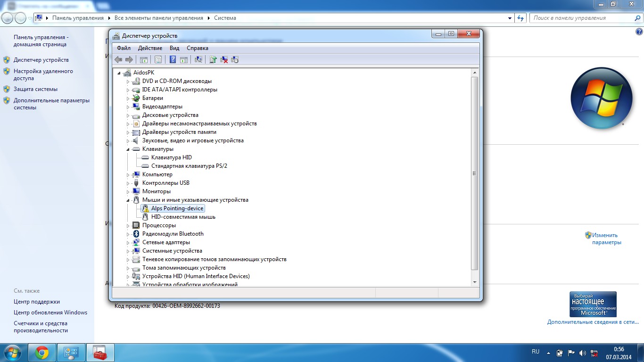This screenshot has width=644, height=362.
Task: Select HID-совместимая мышь device
Action: point(183,217)
